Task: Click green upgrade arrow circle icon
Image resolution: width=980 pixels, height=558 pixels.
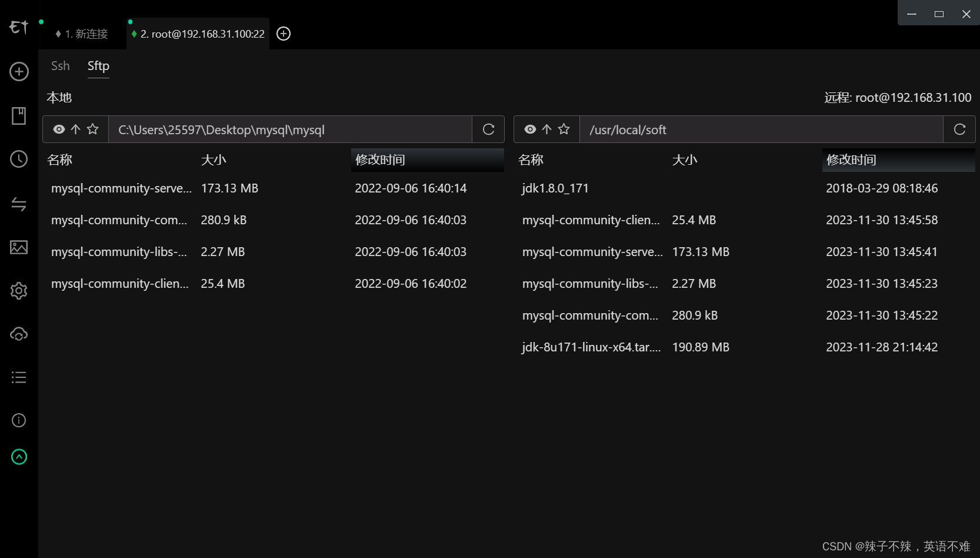Action: pos(19,457)
